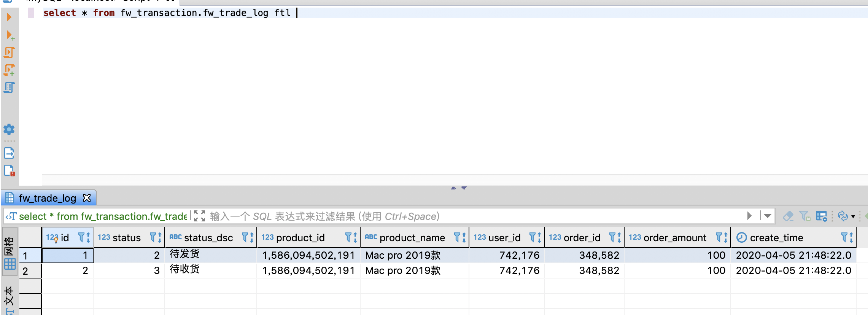
Task: Filter the status_dsc column
Action: tap(245, 237)
